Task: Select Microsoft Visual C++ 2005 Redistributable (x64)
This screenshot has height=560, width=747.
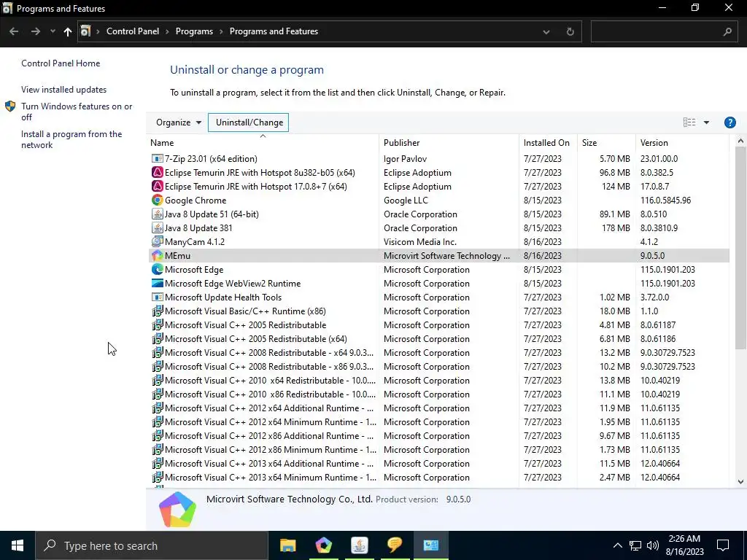Action: (438, 338)
